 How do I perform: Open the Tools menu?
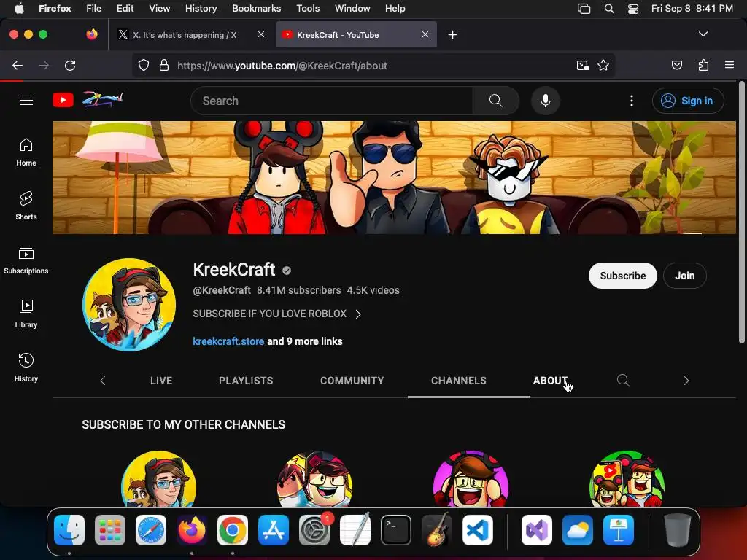308,8
